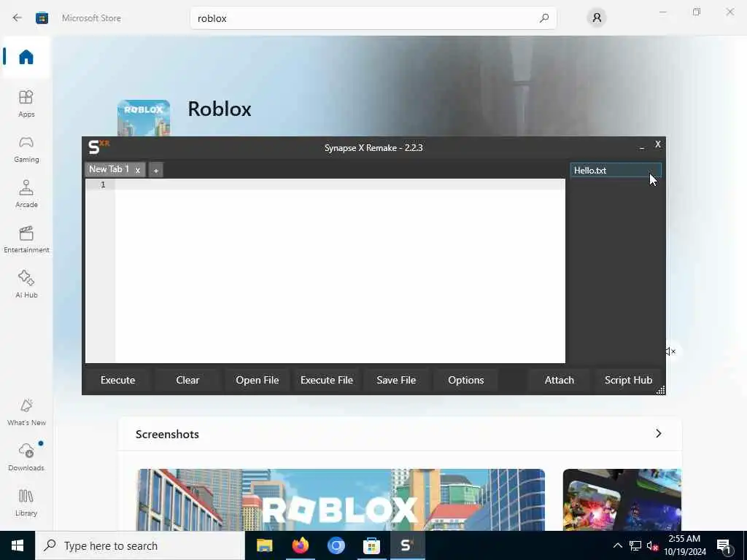This screenshot has height=560, width=747.
Task: Open the Microsoft Store account profile
Action: pos(597,18)
